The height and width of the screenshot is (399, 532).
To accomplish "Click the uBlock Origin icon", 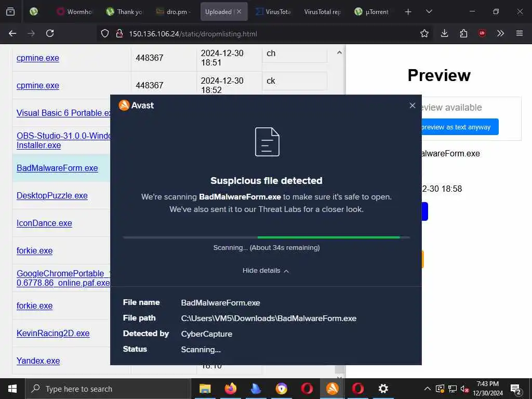I will (482, 33).
